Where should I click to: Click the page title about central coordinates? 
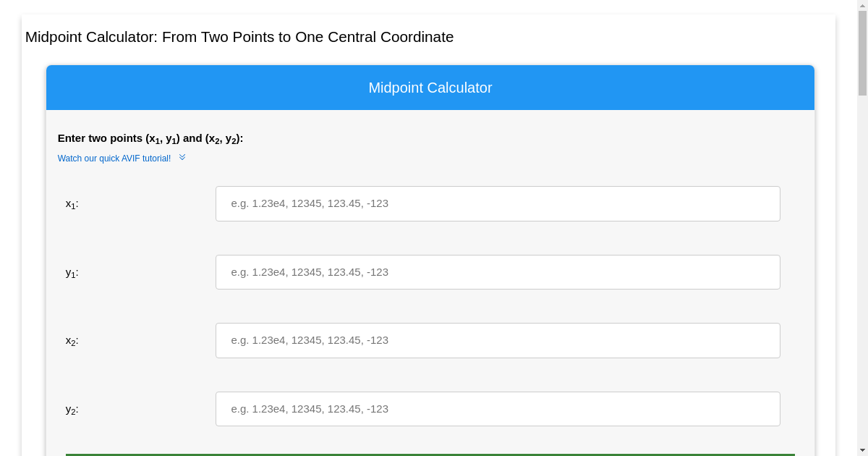239,37
